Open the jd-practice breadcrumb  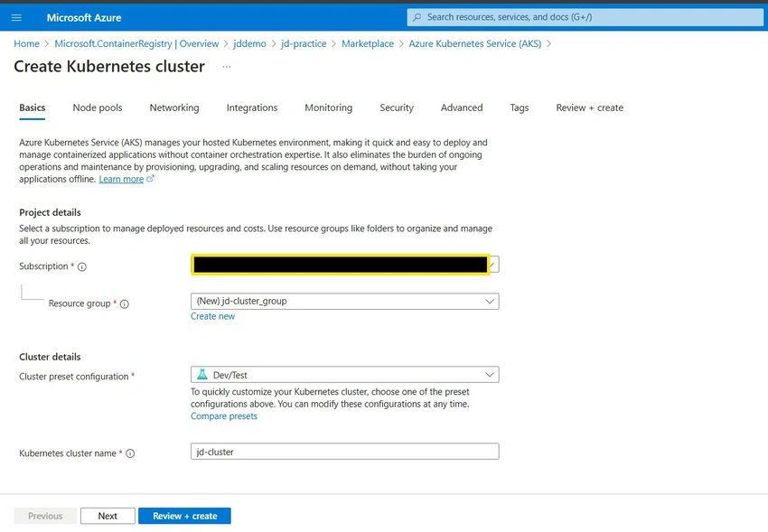point(304,43)
